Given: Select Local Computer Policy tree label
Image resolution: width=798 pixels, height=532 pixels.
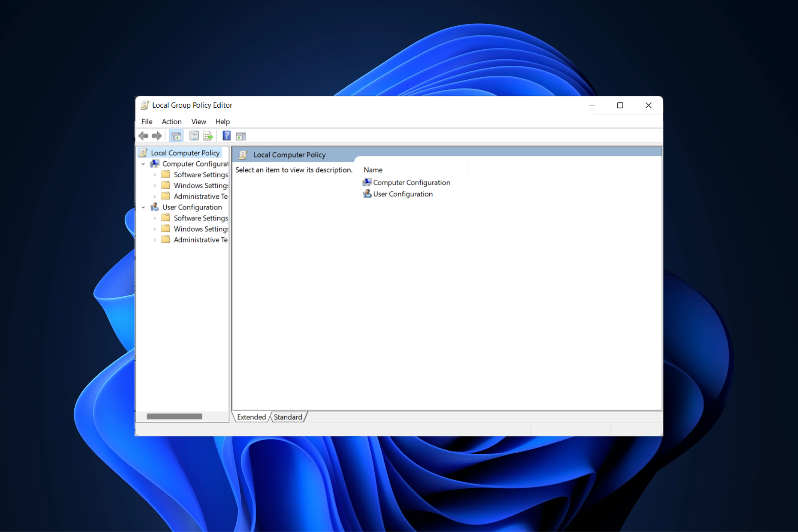Looking at the screenshot, I should click(185, 153).
